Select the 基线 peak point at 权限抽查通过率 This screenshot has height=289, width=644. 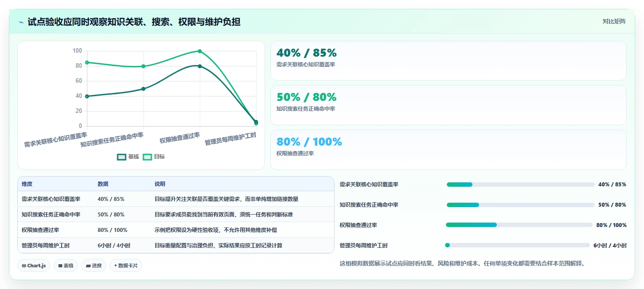200,66
